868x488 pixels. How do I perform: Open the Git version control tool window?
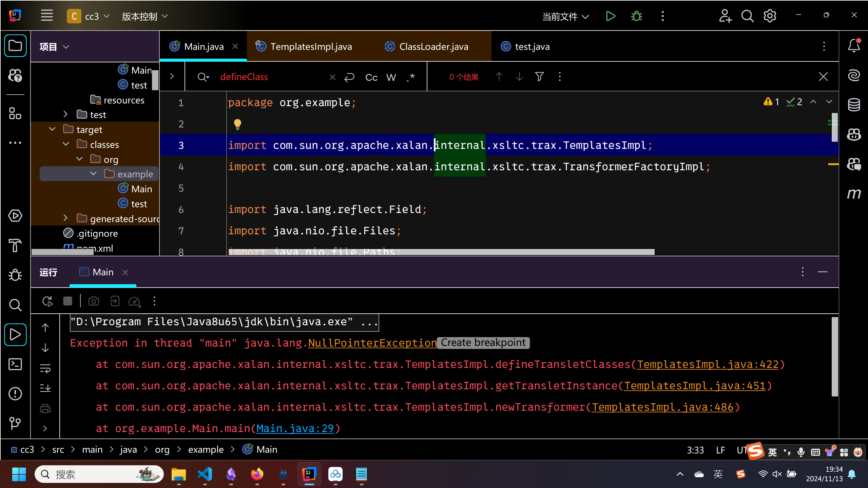[x=15, y=423]
